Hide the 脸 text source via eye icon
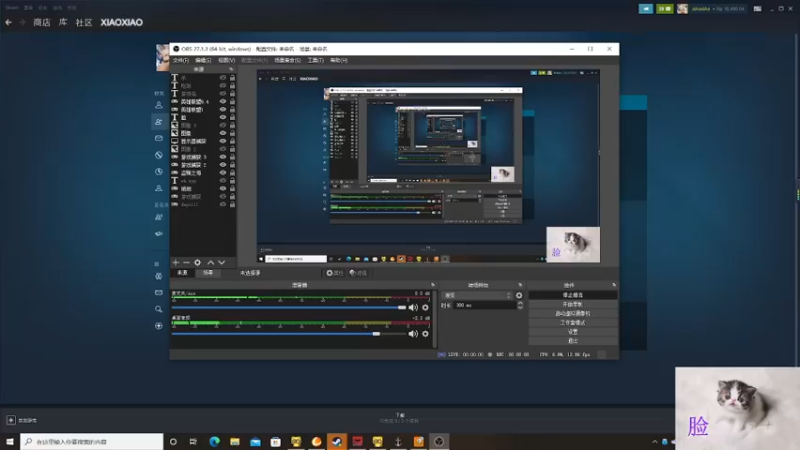The width and height of the screenshot is (800, 450). 222,117
